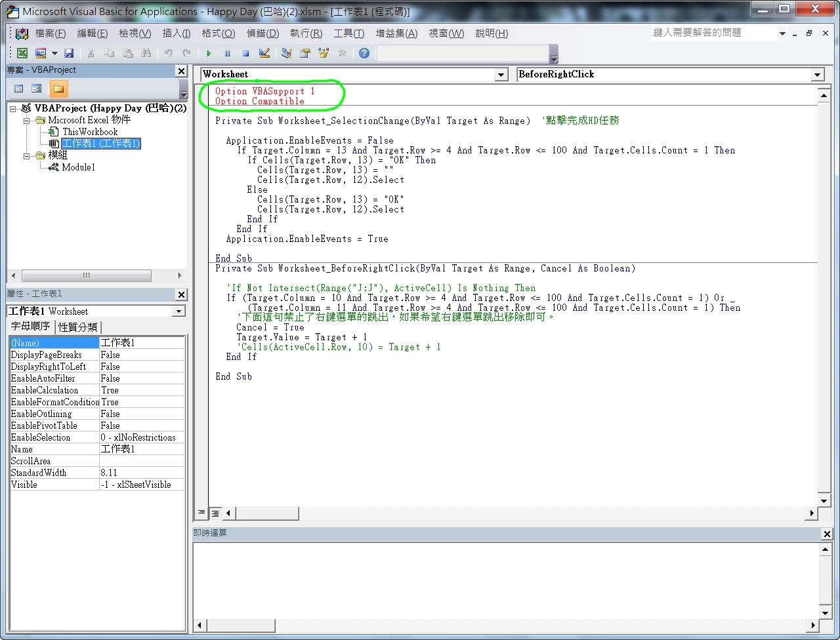
Task: Click View Code icon in project panel
Action: (x=18, y=89)
